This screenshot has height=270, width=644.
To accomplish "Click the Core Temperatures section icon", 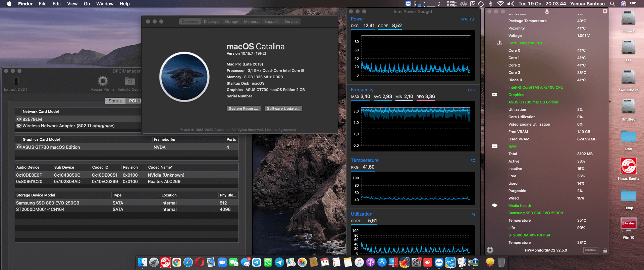I will pos(499,43).
